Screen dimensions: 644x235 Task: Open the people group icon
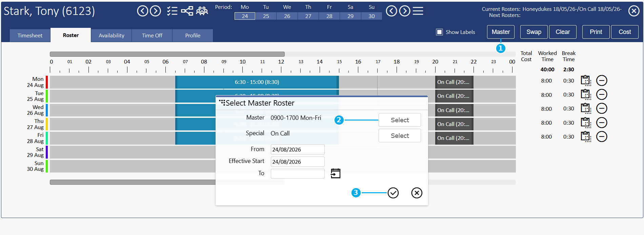(x=202, y=11)
